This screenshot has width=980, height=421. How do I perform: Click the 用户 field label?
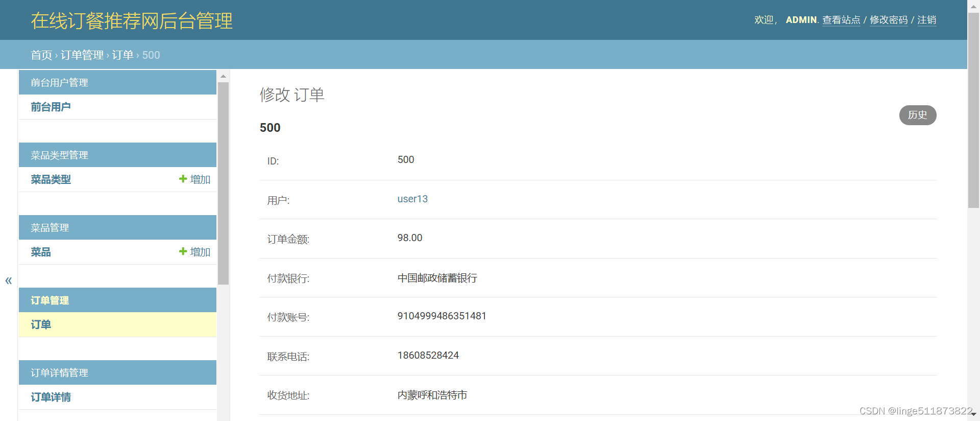click(x=279, y=200)
